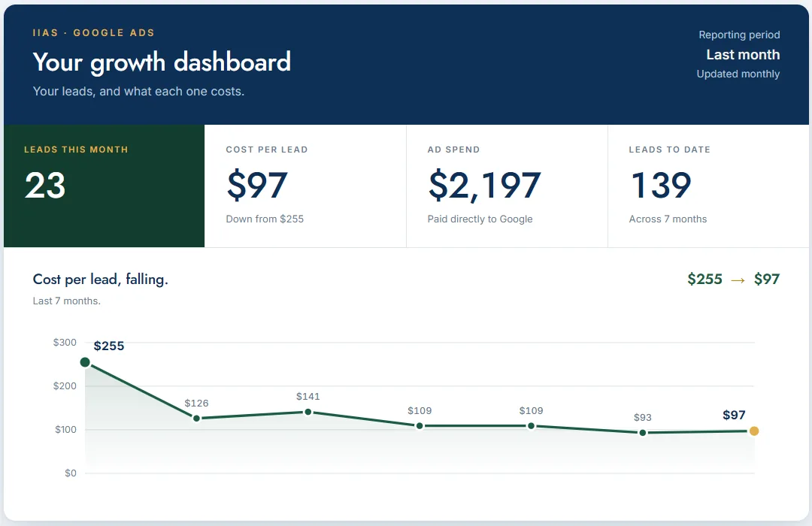The width and height of the screenshot is (812, 526).
Task: Click the 'IIAS · GOOGLE ADS' label
Action: pos(94,32)
